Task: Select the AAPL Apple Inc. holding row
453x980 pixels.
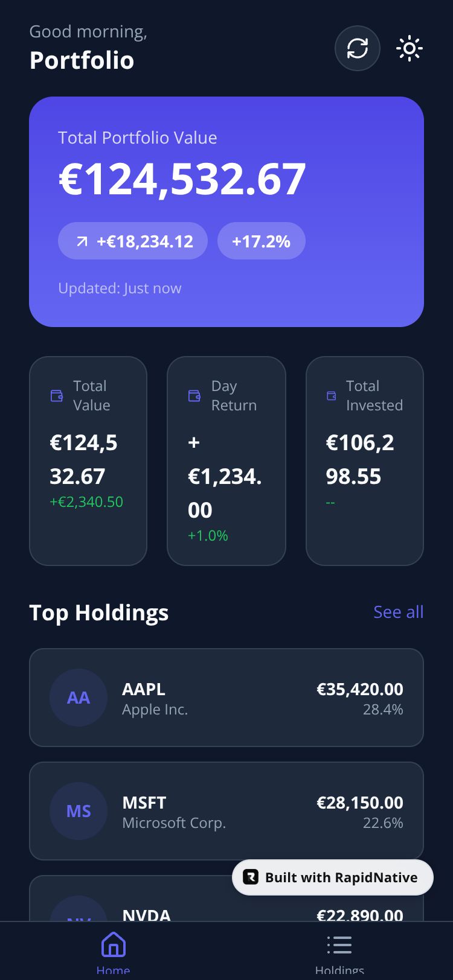Action: [226, 698]
